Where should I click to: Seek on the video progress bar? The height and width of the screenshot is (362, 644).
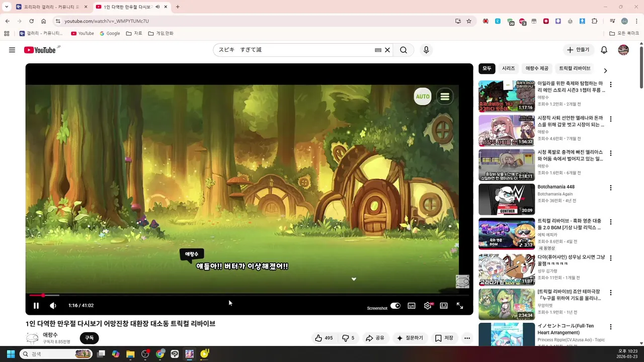coord(249,295)
